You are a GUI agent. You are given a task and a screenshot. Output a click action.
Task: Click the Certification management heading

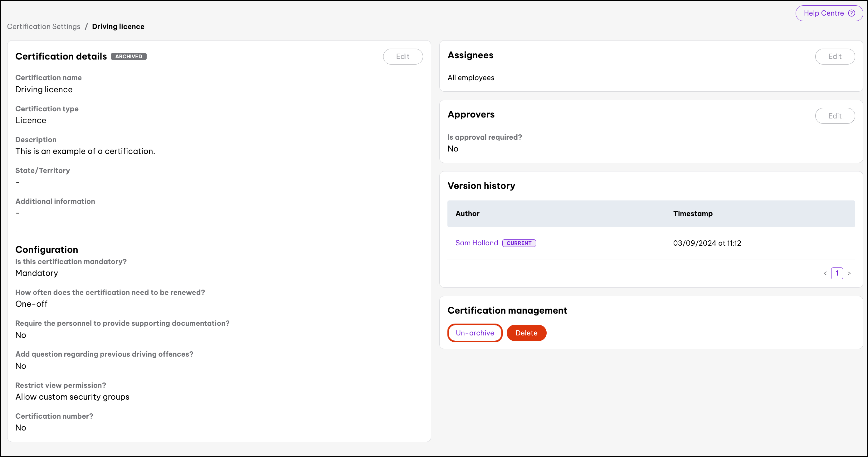pyautogui.click(x=507, y=310)
